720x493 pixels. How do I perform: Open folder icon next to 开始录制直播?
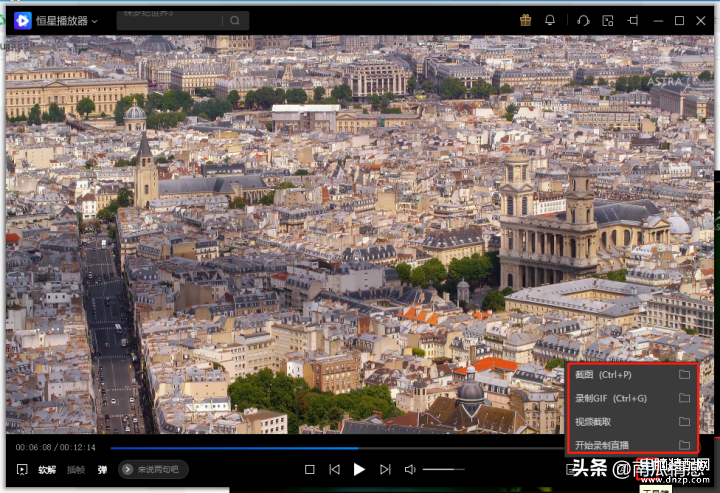coord(684,445)
